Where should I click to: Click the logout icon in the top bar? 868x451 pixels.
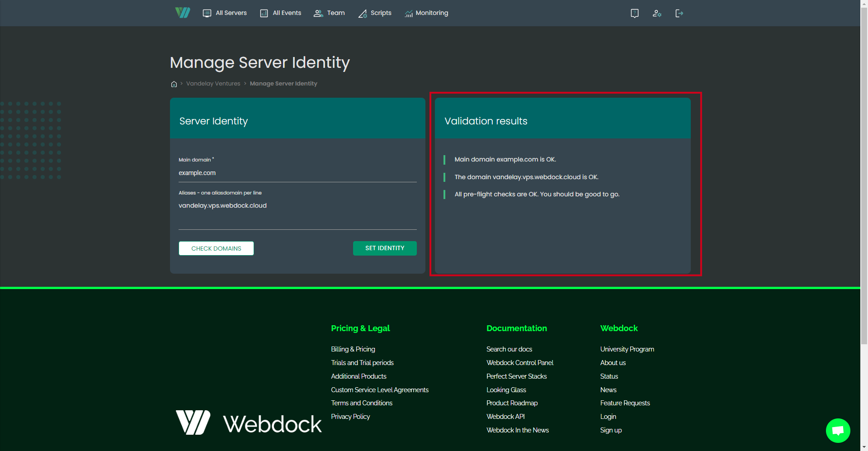tap(679, 13)
